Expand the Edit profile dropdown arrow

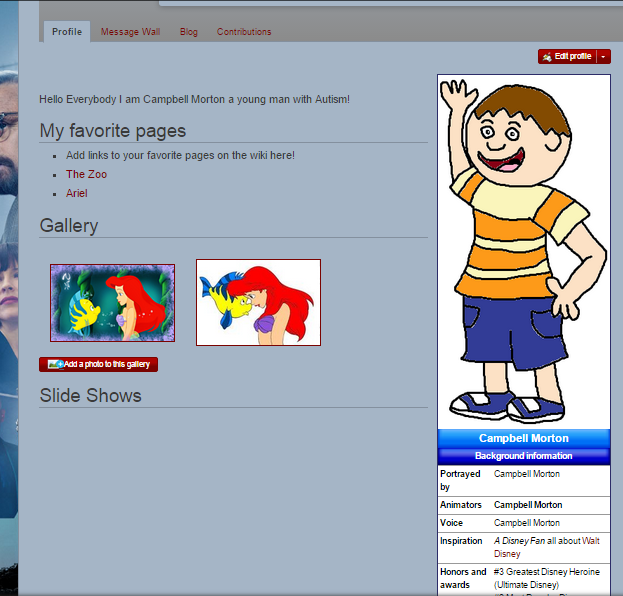[x=604, y=56]
